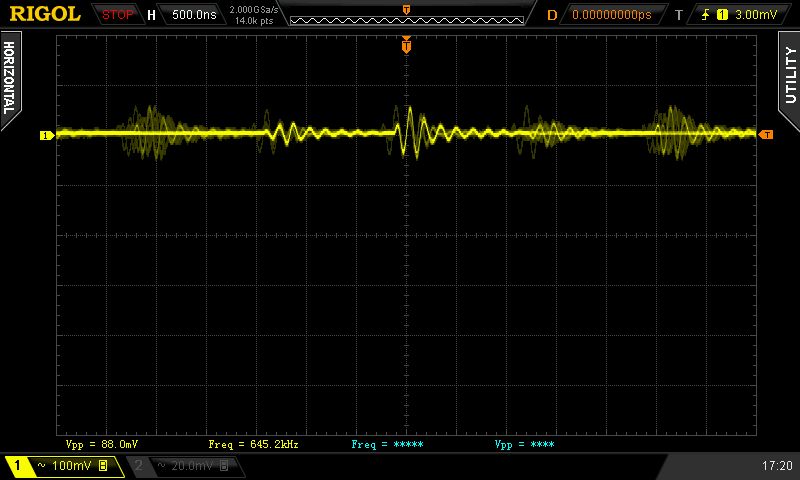Click the T trigger label in the top bar
800x480 pixels.
[x=679, y=15]
